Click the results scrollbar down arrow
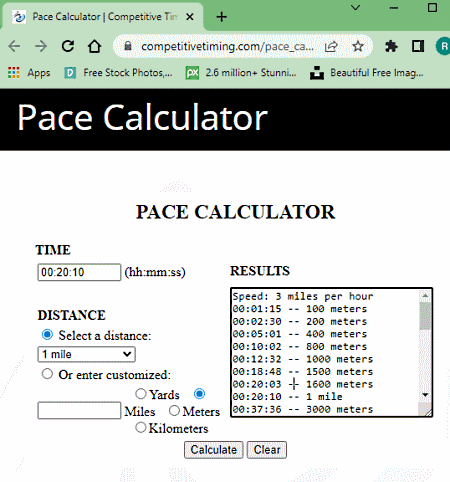Image resolution: width=450 pixels, height=482 pixels. coord(425,395)
